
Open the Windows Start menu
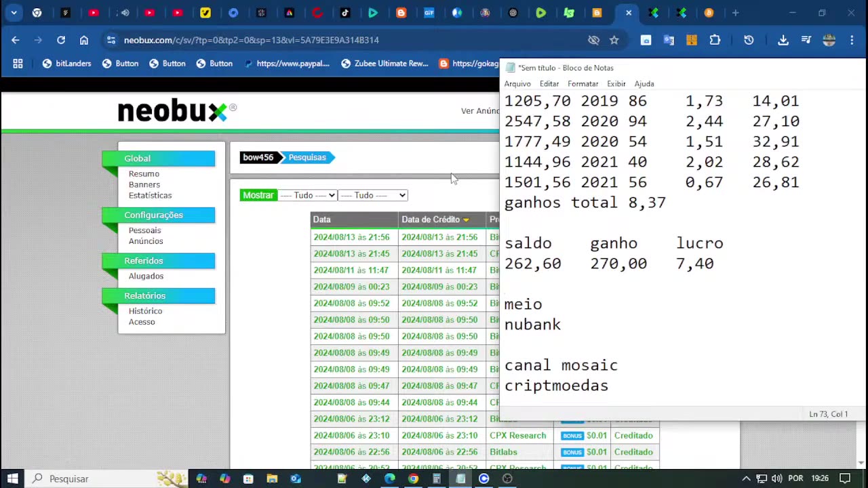click(13, 479)
